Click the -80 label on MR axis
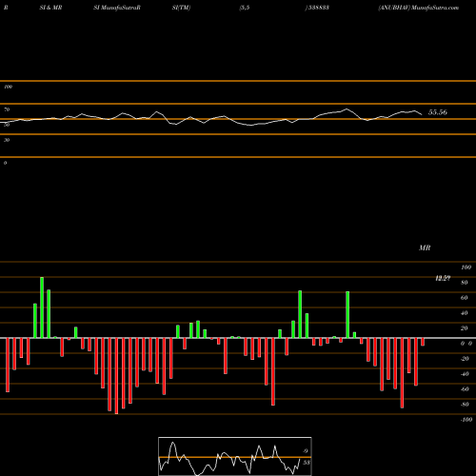Image resolution: width=476 pixels, height=476 pixels. click(x=465, y=405)
